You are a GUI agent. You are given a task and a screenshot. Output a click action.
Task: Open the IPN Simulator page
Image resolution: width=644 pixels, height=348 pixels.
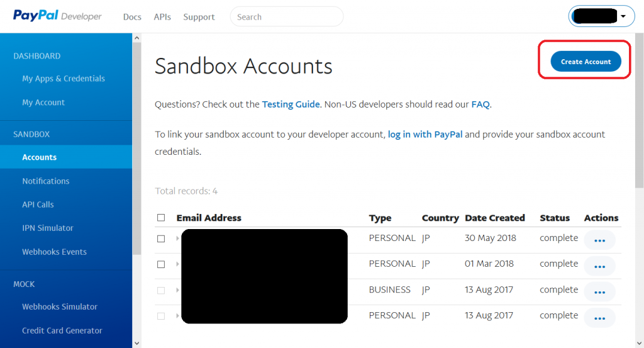48,228
